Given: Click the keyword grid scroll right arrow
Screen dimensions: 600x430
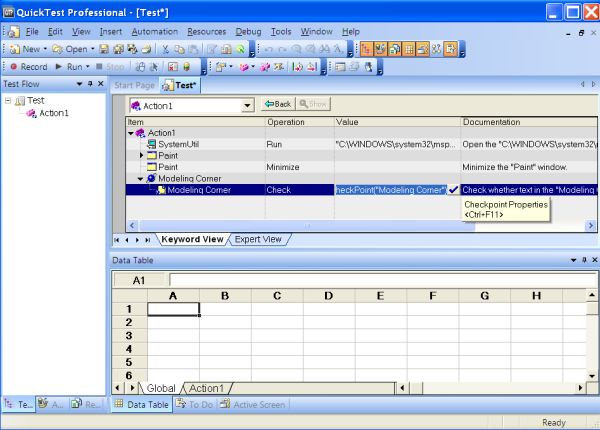Looking at the screenshot, I should (590, 226).
